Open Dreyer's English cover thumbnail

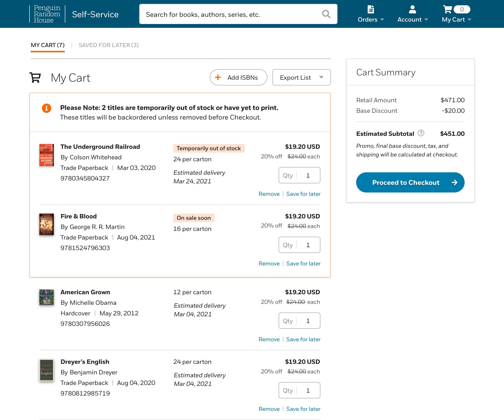(x=47, y=370)
